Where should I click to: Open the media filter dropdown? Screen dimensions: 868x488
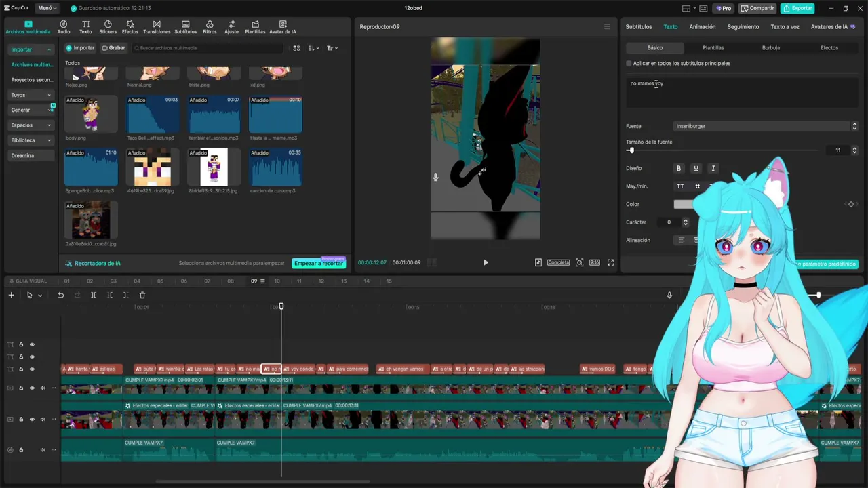pyautogui.click(x=332, y=48)
